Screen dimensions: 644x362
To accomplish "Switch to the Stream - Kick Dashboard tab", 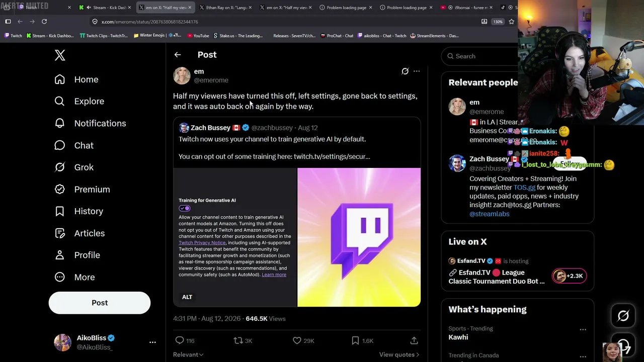I will [x=105, y=8].
